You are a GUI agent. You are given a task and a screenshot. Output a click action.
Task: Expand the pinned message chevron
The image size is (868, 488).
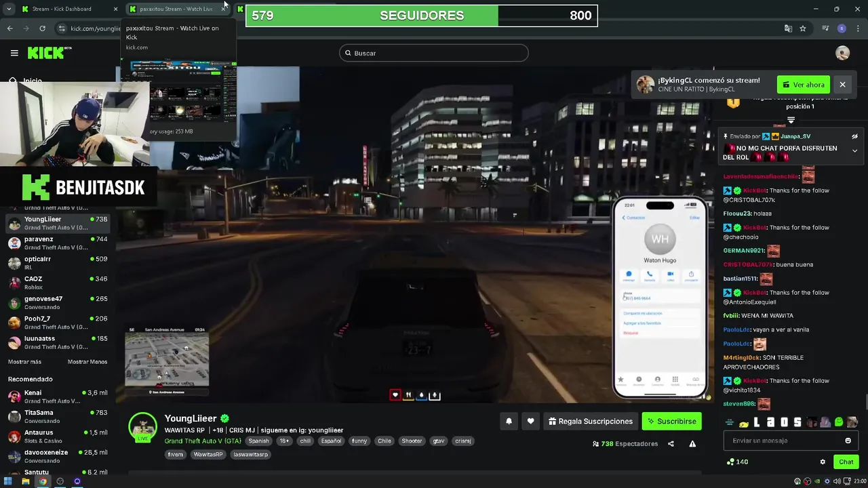(x=854, y=150)
